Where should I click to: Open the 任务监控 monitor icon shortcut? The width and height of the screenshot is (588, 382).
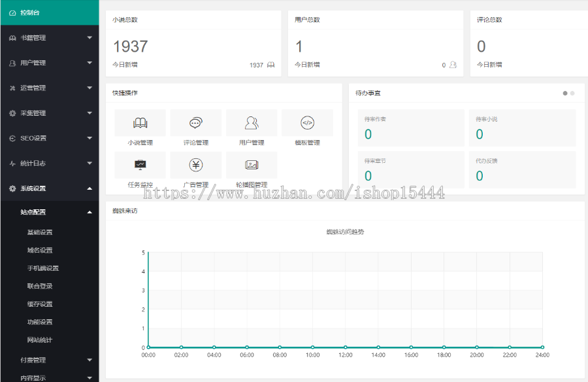tap(140, 165)
